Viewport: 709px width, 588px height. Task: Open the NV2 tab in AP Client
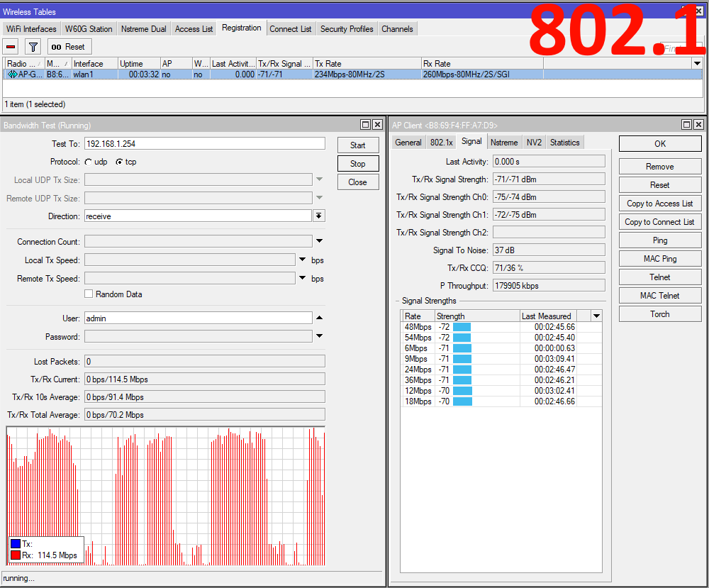pos(534,143)
